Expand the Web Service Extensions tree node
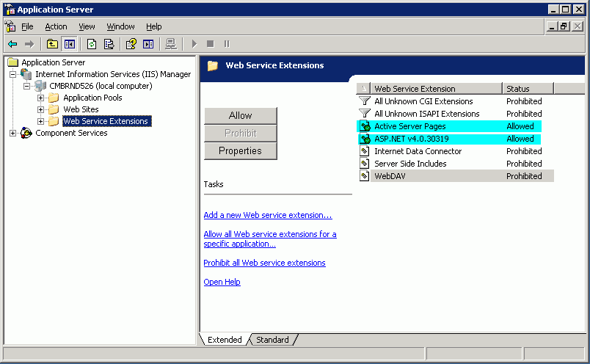Screen dimensions: 590x364 tap(40, 121)
